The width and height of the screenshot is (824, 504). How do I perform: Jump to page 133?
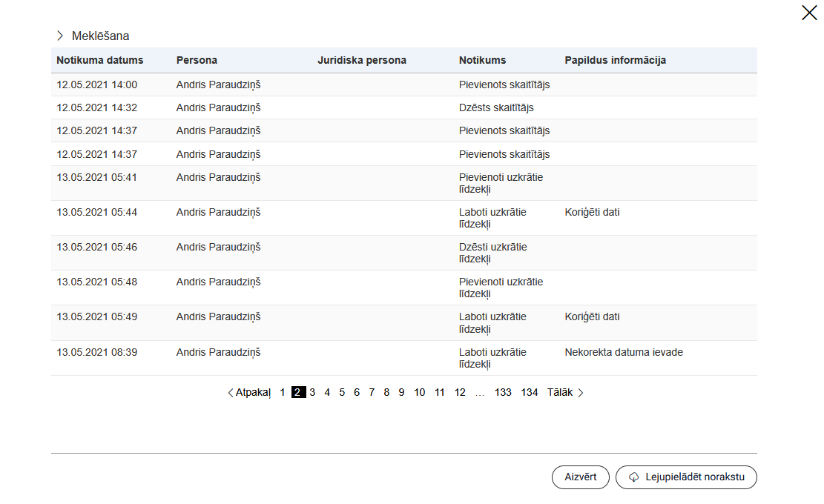[503, 393]
